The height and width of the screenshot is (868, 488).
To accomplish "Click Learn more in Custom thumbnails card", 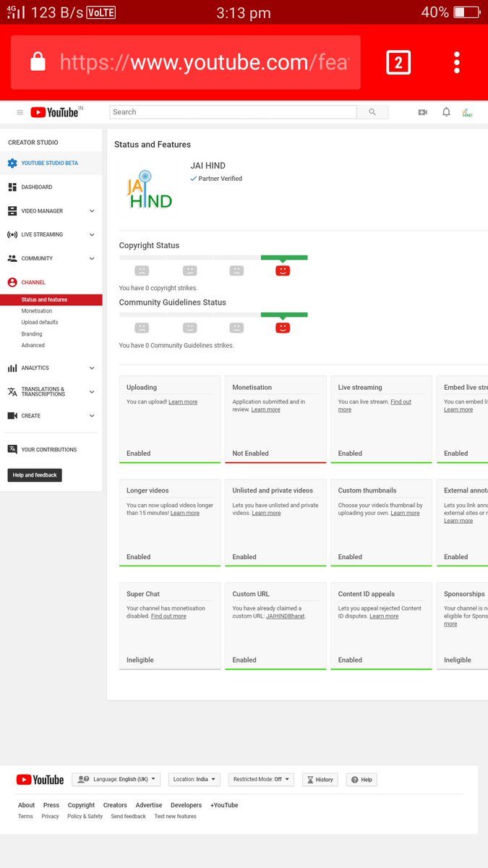I will [405, 514].
